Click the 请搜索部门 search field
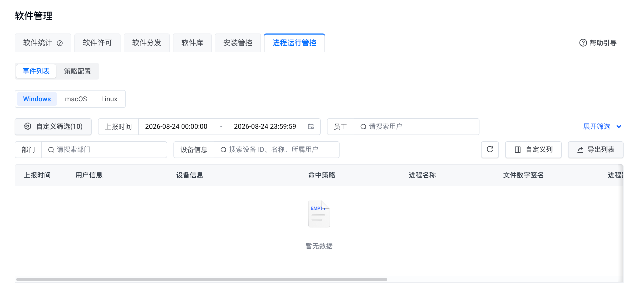 pos(104,150)
